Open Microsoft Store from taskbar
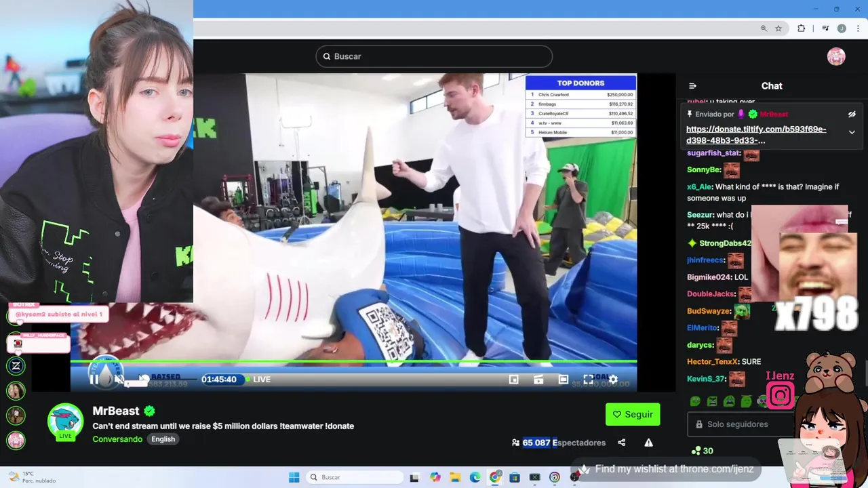Image resolution: width=868 pixels, height=488 pixels. 515,477
